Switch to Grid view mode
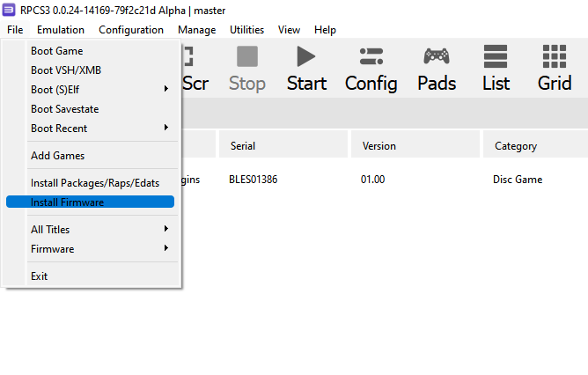588x375 pixels. point(555,58)
